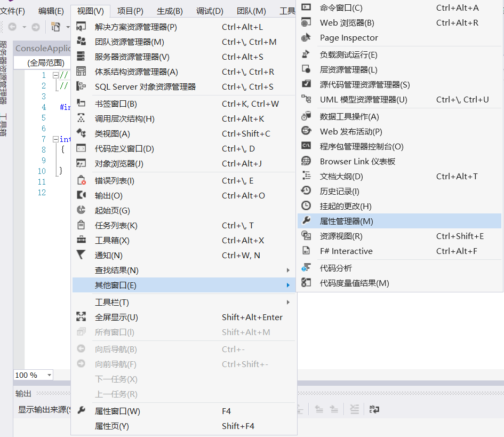This screenshot has height=437, width=504.
Task: Click the 体系结构资源管理器 icon
Action: point(81,71)
